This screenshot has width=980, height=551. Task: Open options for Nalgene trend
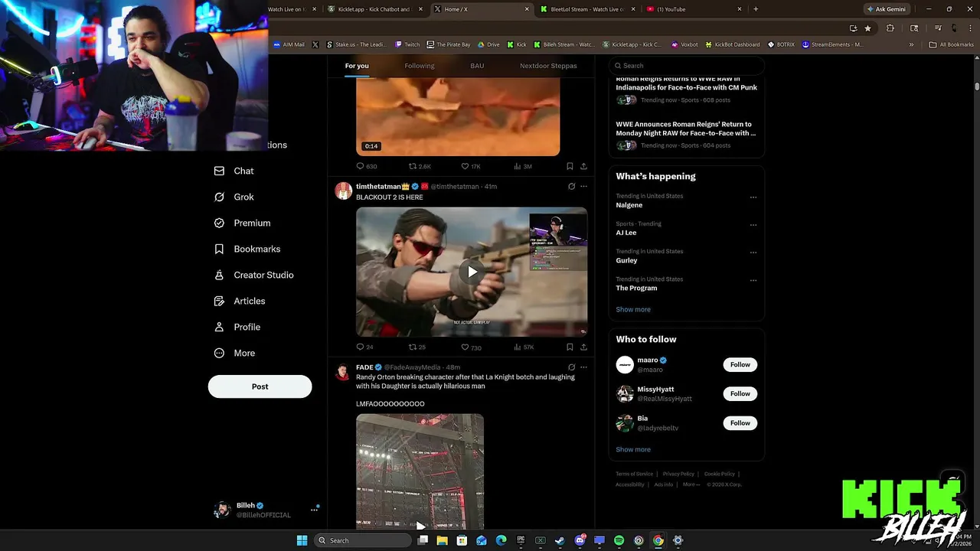(x=753, y=197)
